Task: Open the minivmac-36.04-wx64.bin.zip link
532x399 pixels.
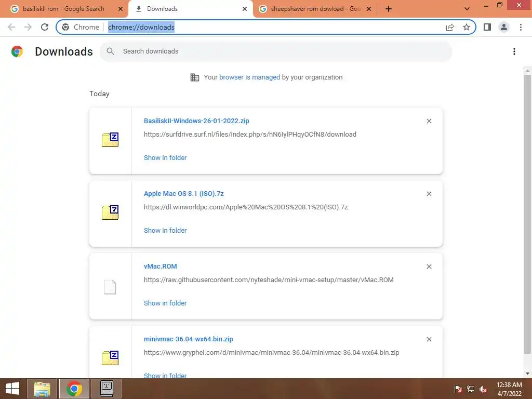Action: (x=188, y=339)
